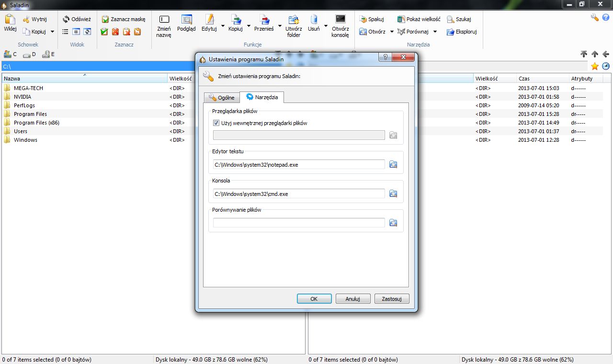
Task: Click the Edytuj pencil icon
Action: pos(209,20)
